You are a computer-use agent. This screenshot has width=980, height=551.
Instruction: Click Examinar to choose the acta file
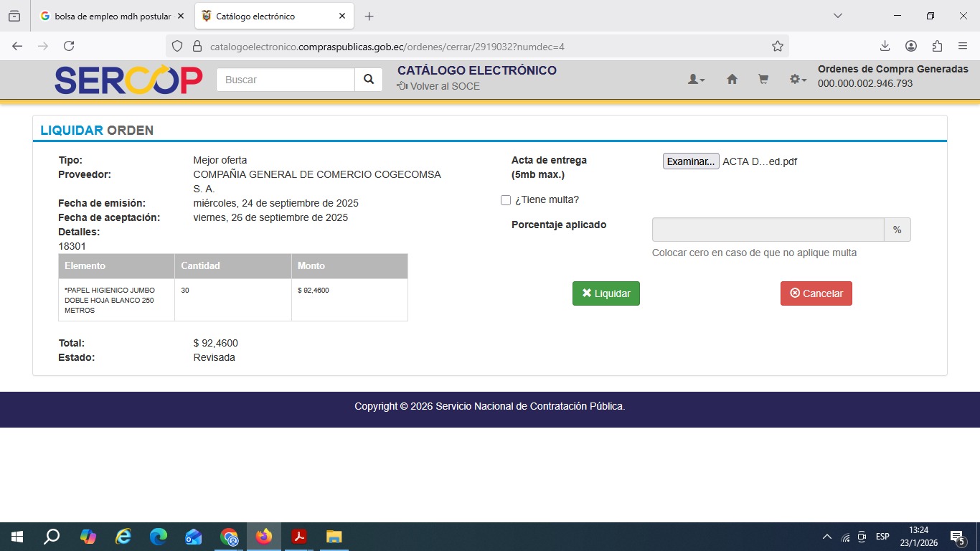point(690,161)
